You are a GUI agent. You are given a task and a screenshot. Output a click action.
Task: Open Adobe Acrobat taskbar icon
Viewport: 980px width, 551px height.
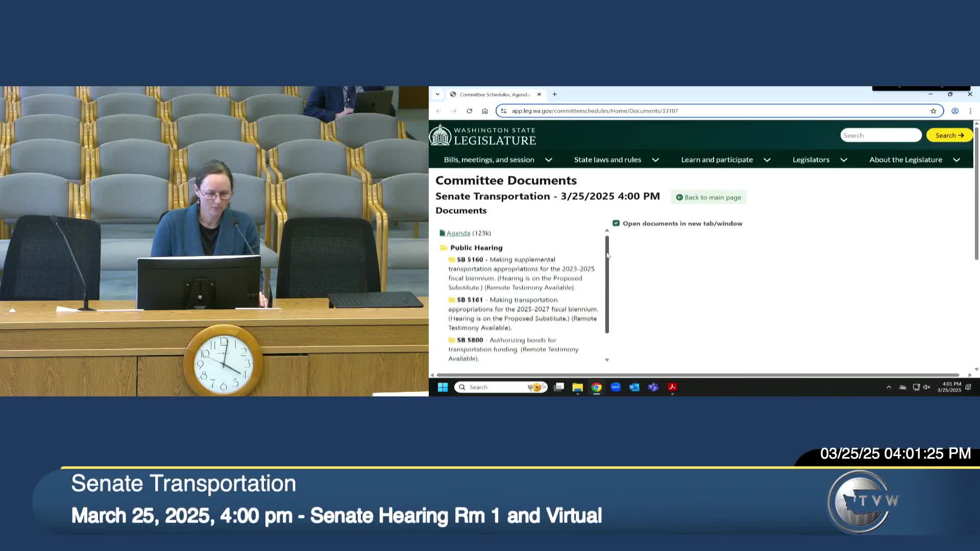672,387
